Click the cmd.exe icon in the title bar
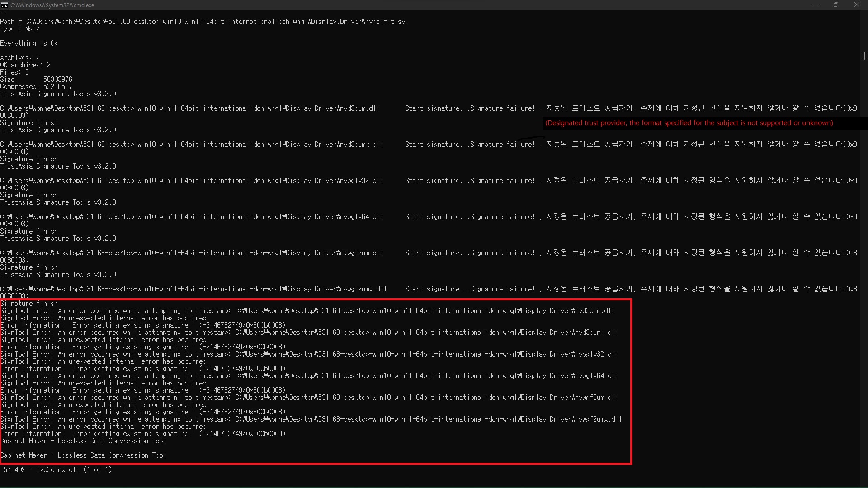 coord(5,5)
